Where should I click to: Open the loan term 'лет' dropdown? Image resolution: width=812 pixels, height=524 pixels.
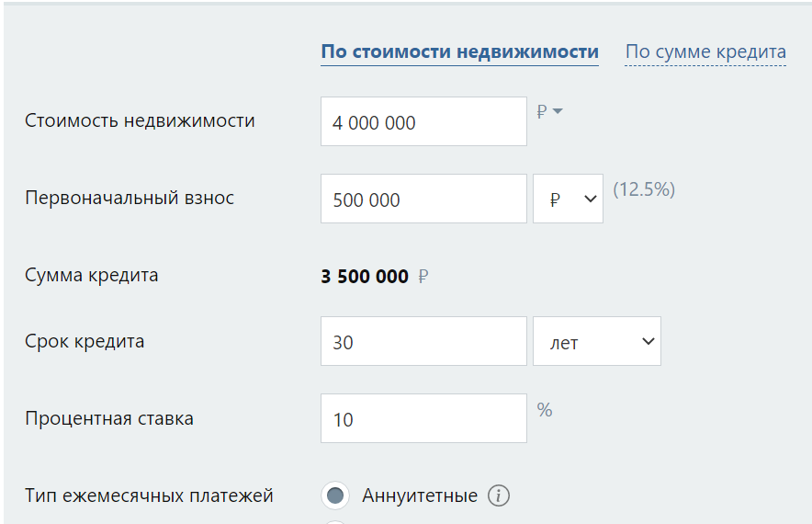click(597, 342)
